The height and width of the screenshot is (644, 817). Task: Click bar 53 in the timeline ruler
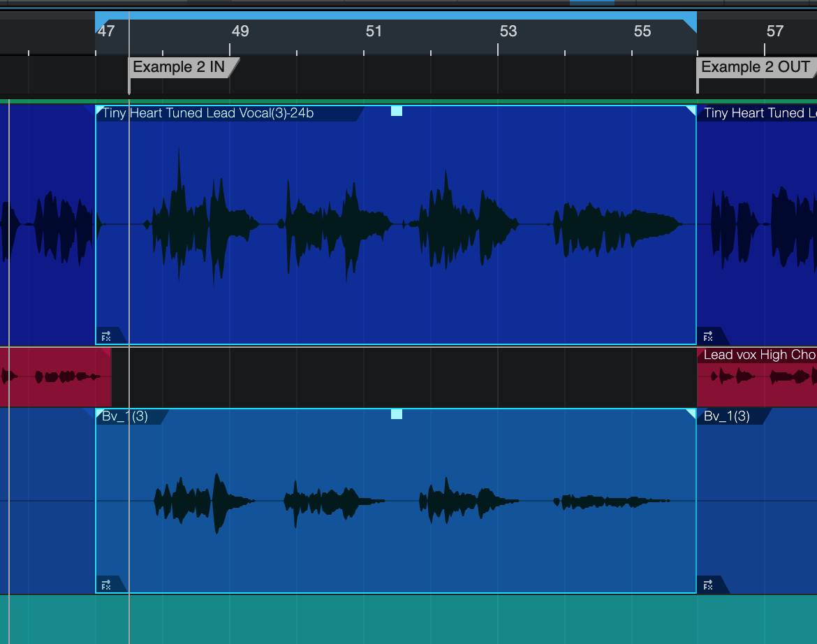coord(508,31)
